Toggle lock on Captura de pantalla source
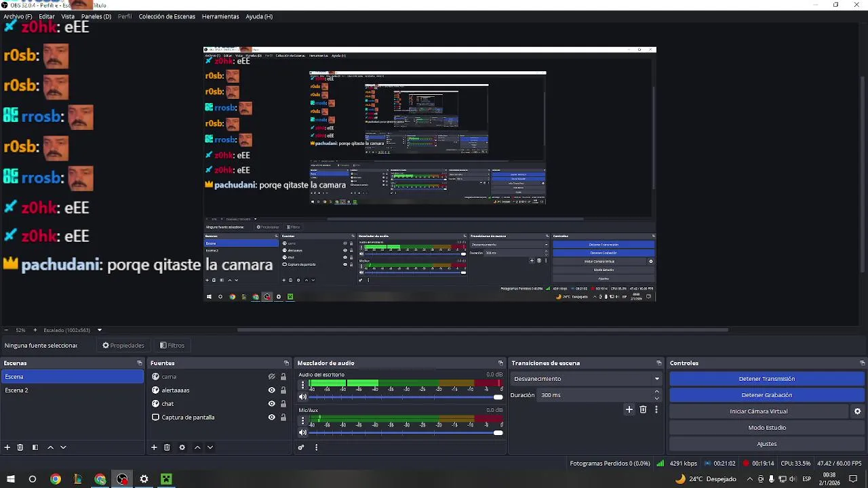Image resolution: width=868 pixels, height=488 pixels. pyautogui.click(x=283, y=418)
